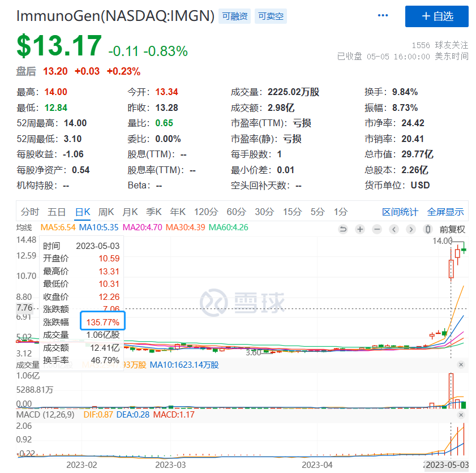The width and height of the screenshot is (476, 473).
Task: Switch to the 120分 interval tab
Action: click(x=206, y=212)
